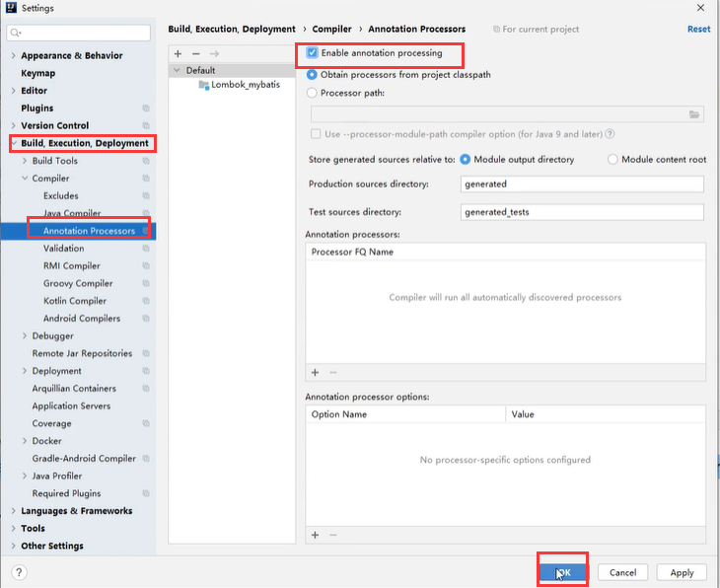This screenshot has width=720, height=588.
Task: Select Annotation Processors in the tree
Action: [89, 231]
